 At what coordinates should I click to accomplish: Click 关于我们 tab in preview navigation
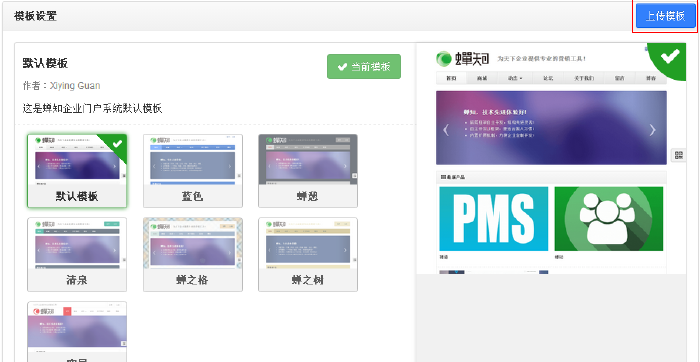584,78
